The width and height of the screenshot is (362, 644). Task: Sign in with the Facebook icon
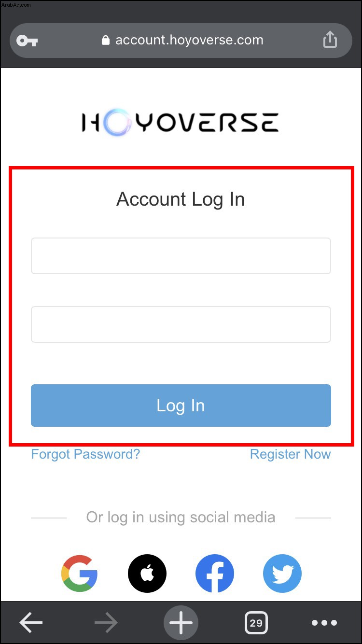215,574
